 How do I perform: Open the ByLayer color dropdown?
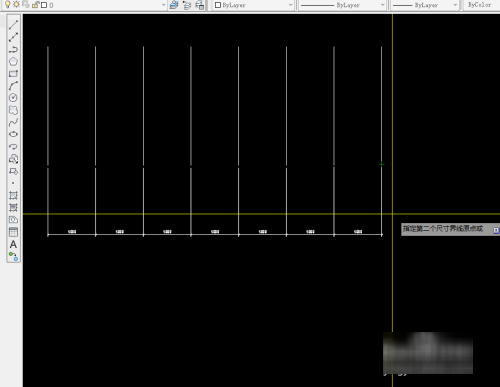254,5
